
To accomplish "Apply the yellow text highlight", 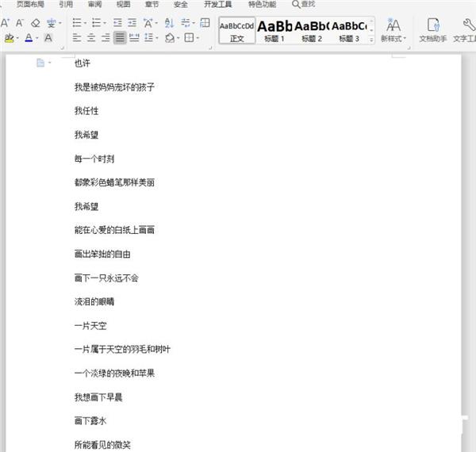I will pyautogui.click(x=10, y=38).
